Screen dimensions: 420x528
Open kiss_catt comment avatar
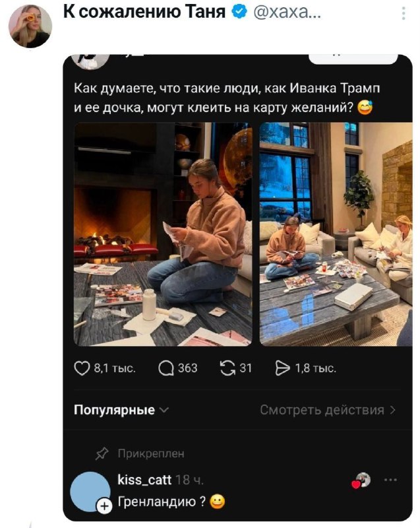[x=90, y=492]
